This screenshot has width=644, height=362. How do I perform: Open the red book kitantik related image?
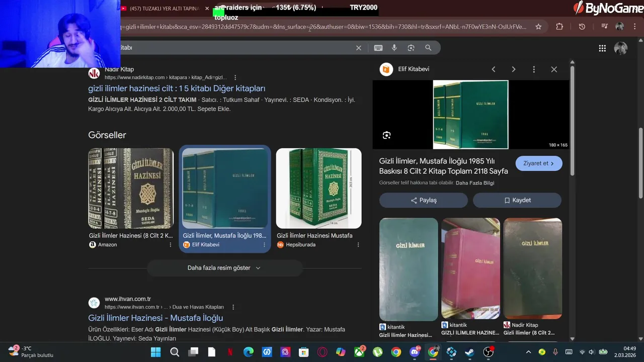(470, 268)
